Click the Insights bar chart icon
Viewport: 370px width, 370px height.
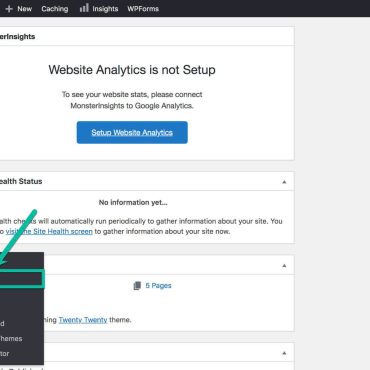pyautogui.click(x=84, y=8)
